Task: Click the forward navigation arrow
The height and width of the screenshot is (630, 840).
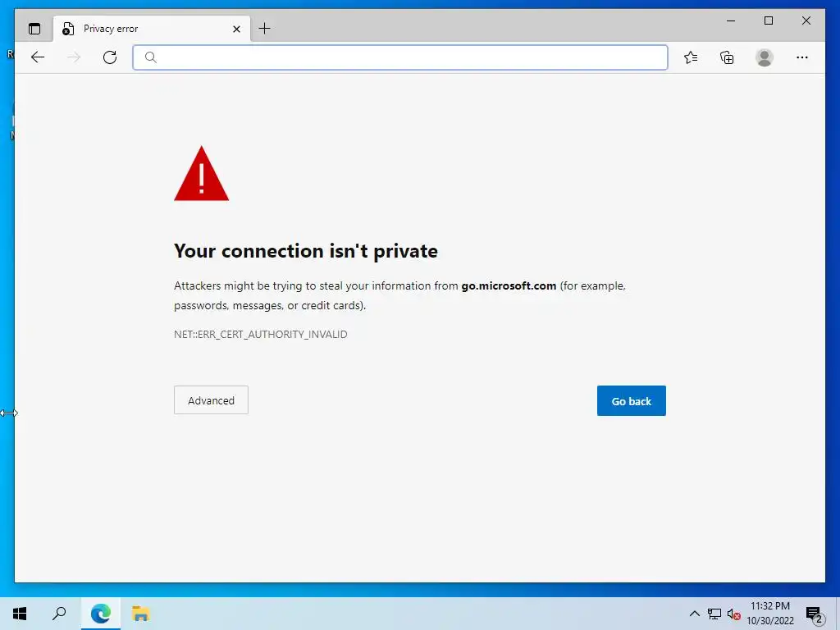Action: click(x=74, y=57)
